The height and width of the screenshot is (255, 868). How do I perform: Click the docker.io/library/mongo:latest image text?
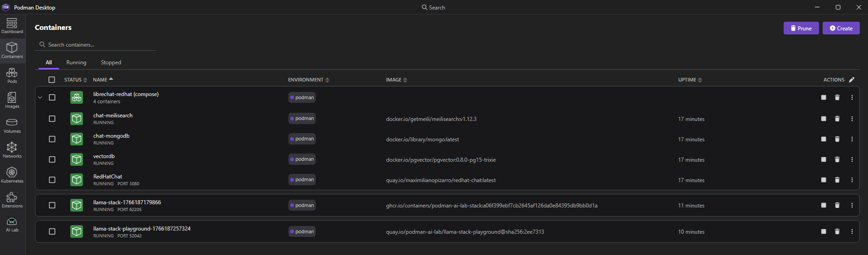point(422,140)
